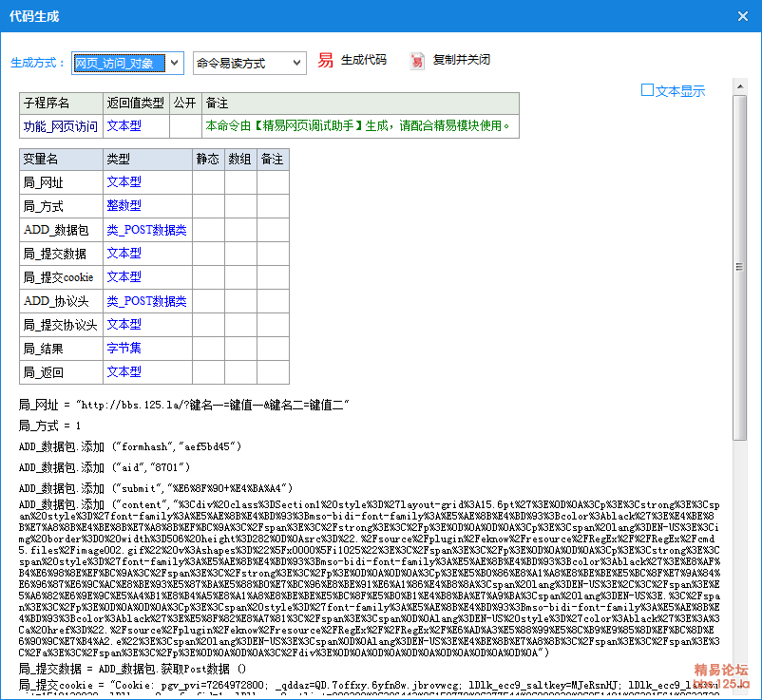The width and height of the screenshot is (762, 700).
Task: Click the red 易 generate code icon
Action: tap(326, 61)
